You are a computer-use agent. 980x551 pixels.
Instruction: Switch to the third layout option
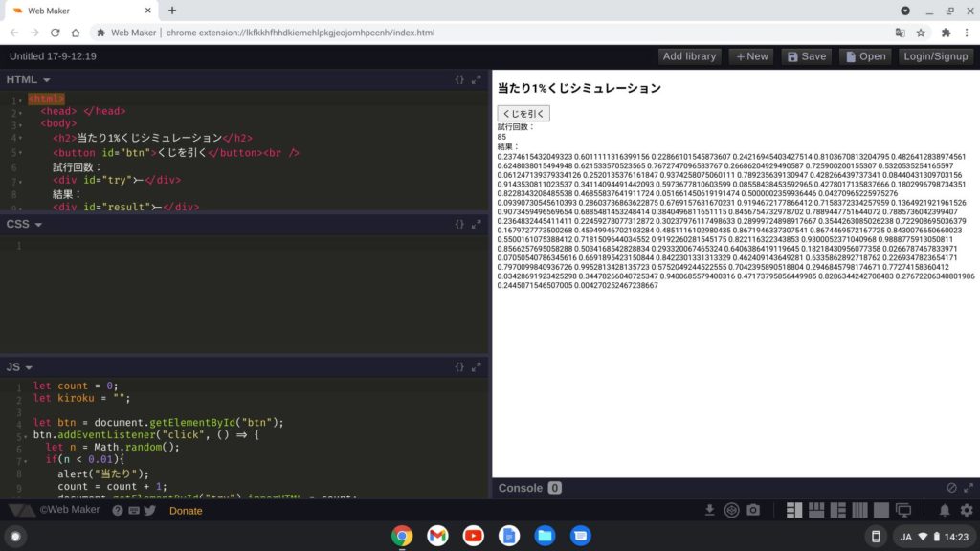(838, 511)
